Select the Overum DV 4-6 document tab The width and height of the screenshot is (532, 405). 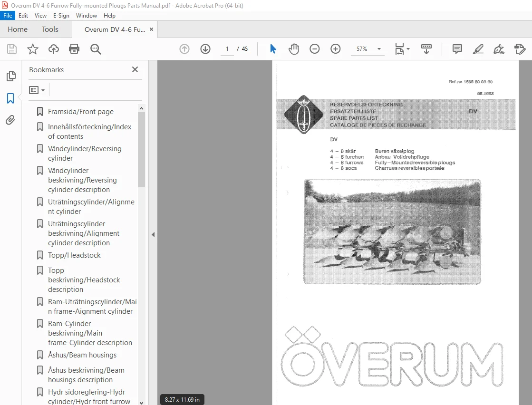pos(115,29)
